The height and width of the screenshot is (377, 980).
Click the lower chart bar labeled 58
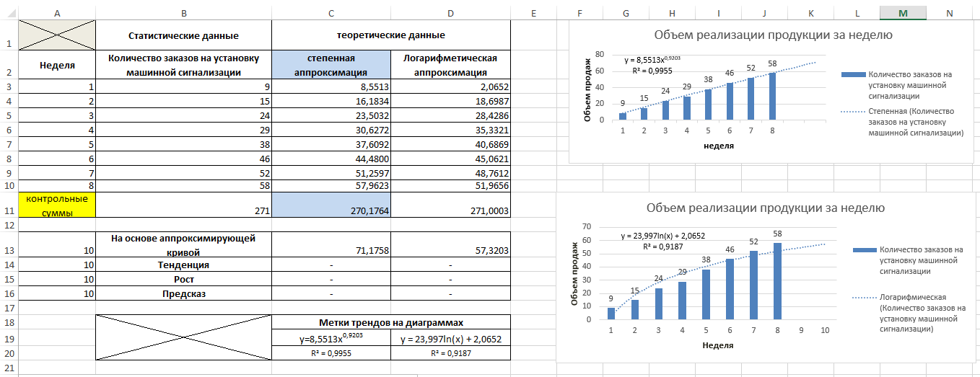(779, 281)
